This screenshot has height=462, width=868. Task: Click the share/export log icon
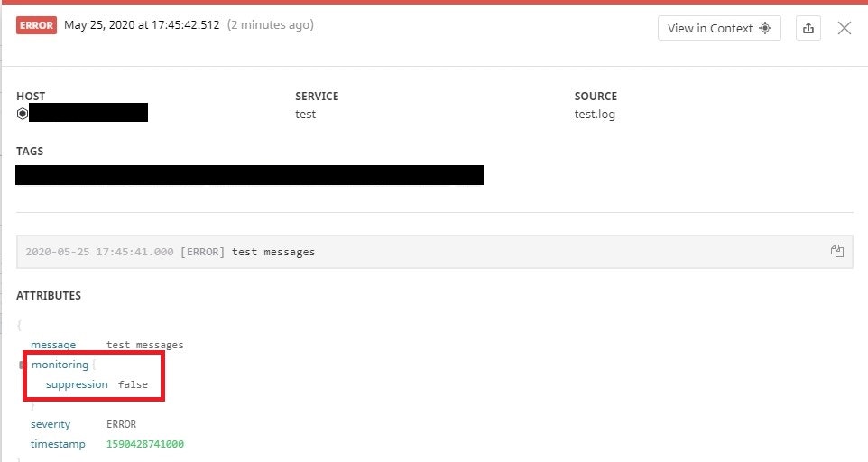pos(808,28)
